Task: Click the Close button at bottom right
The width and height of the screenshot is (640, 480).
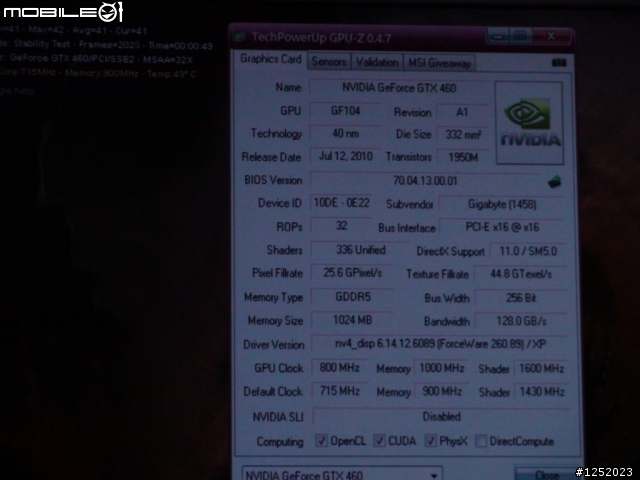Action: [x=545, y=474]
